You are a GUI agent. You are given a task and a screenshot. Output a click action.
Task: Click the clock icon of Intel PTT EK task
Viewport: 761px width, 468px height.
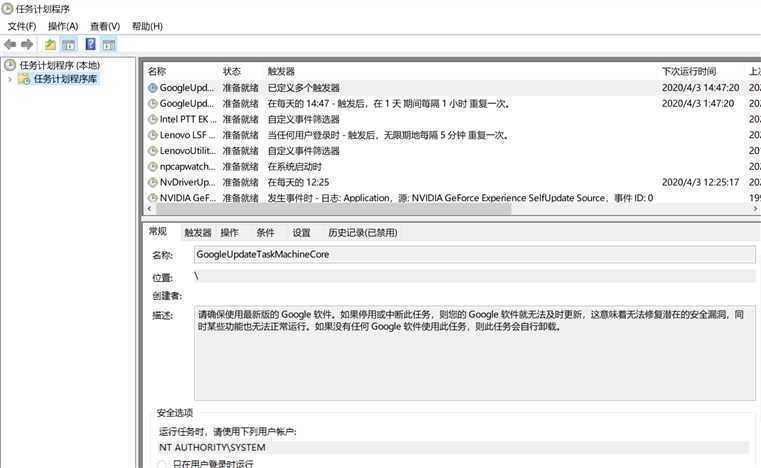152,119
